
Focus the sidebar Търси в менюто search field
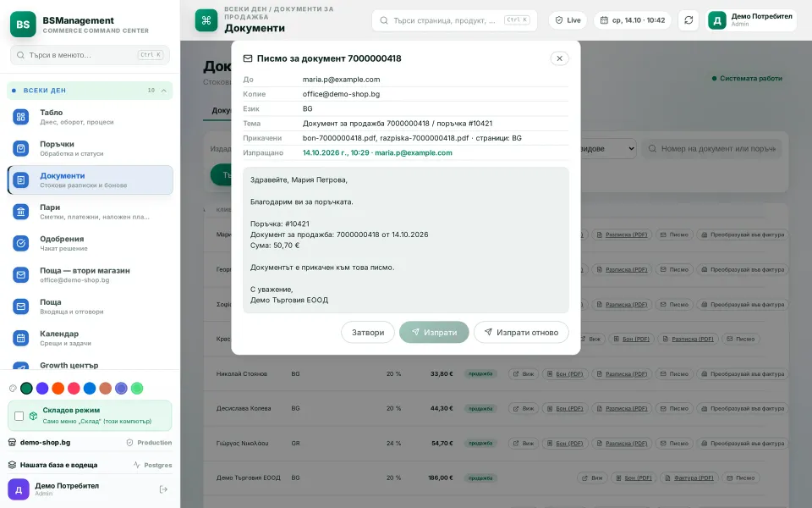[x=90, y=55]
